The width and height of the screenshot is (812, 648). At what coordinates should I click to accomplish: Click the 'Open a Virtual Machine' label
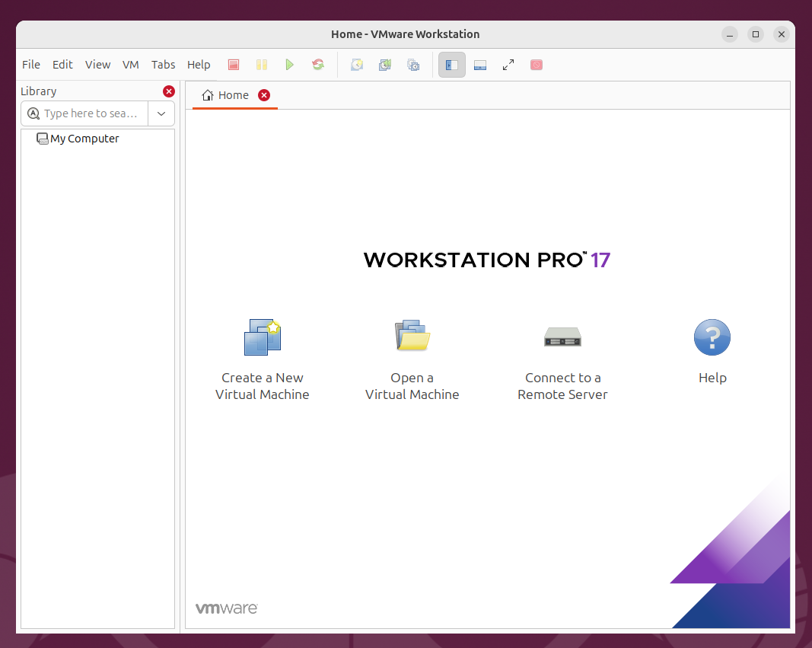click(x=412, y=386)
